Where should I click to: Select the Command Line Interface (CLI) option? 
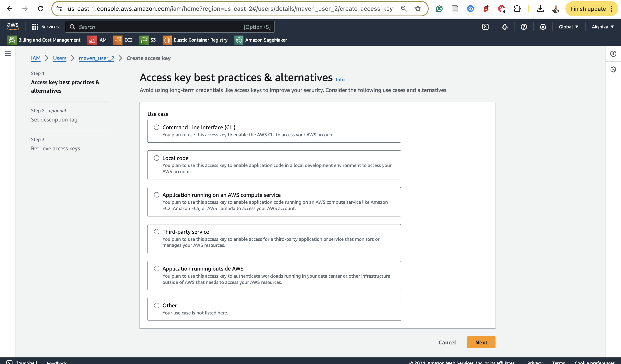pos(157,127)
